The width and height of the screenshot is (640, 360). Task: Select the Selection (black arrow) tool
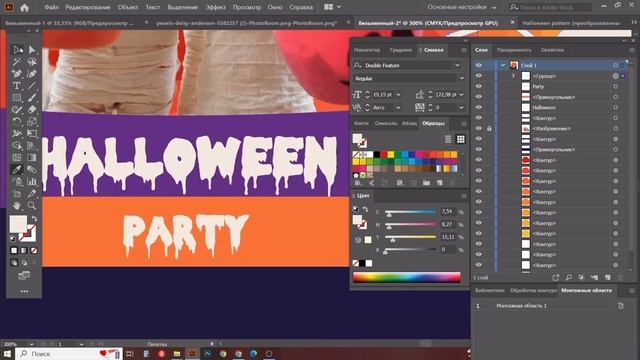[x=17, y=50]
